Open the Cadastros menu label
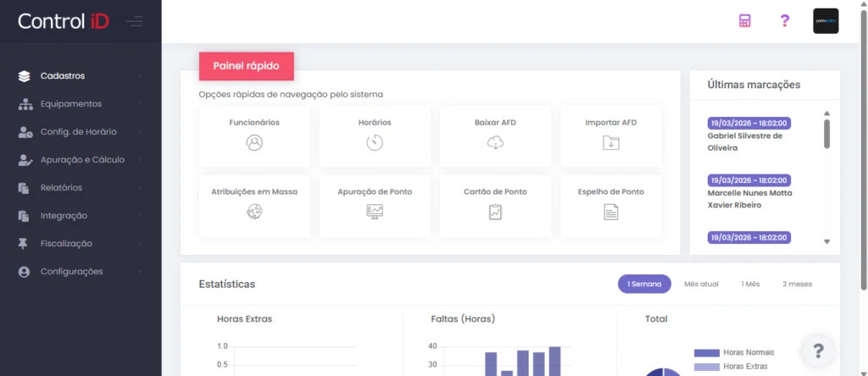The width and height of the screenshot is (868, 376). coord(63,76)
